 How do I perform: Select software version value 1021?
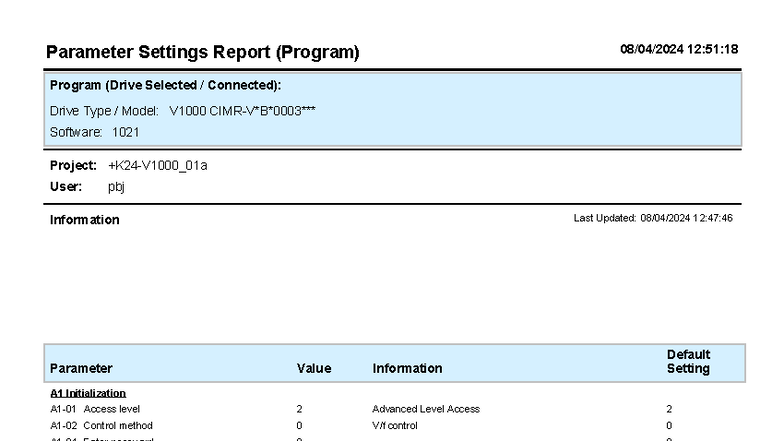click(126, 132)
